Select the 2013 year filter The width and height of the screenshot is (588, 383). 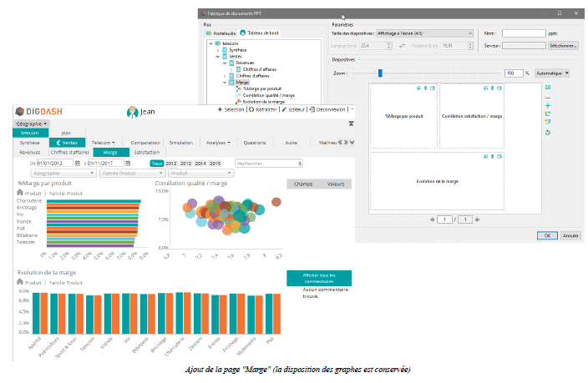pyautogui.click(x=185, y=164)
